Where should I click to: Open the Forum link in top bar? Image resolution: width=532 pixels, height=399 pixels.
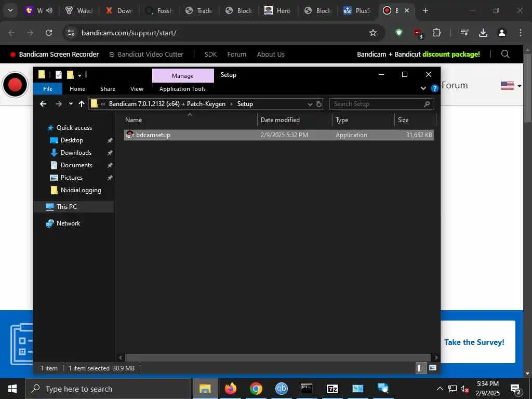pos(236,54)
